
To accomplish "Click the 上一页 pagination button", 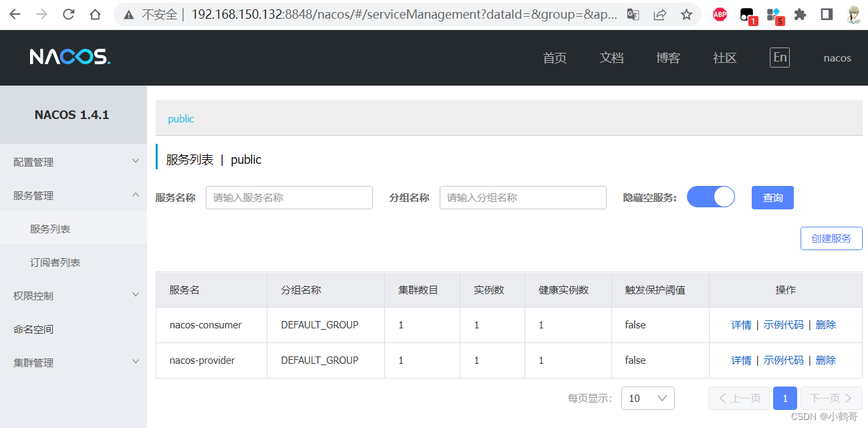I will [x=739, y=398].
